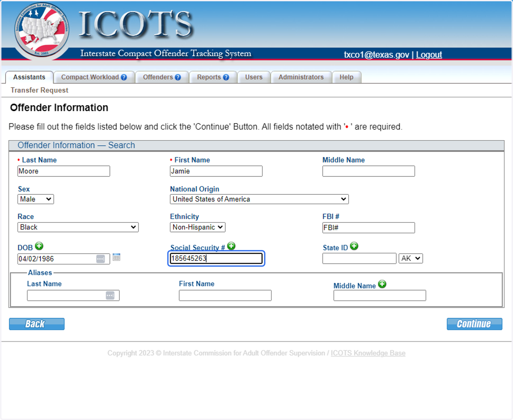The width and height of the screenshot is (513, 420).
Task: Open the ICOTS Knowledge Base link
Action: [x=368, y=353]
